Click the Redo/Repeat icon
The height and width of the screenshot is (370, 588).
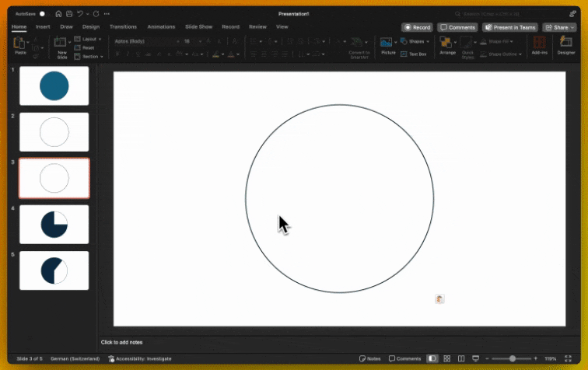(x=96, y=14)
